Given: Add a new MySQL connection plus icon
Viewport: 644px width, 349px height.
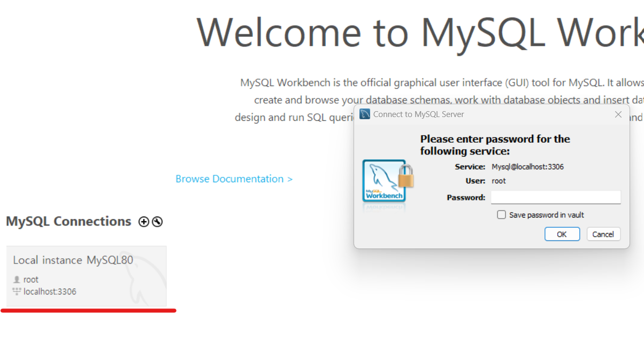Looking at the screenshot, I should point(144,222).
